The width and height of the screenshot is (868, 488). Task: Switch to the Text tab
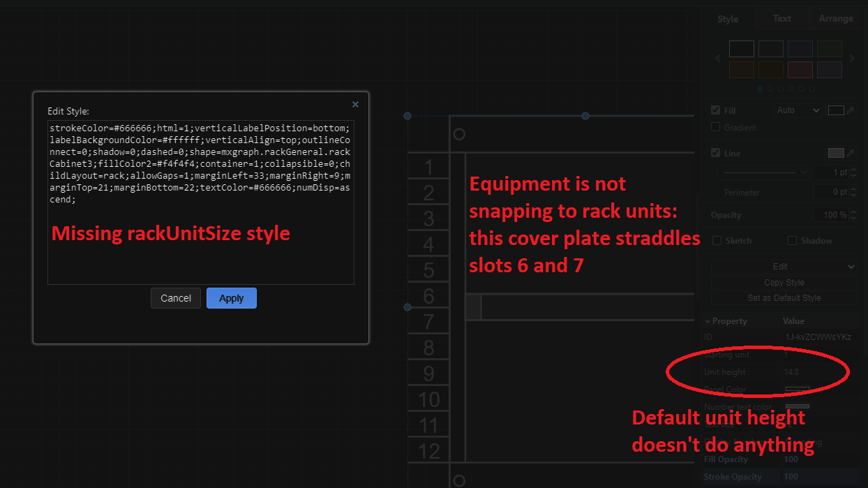781,18
